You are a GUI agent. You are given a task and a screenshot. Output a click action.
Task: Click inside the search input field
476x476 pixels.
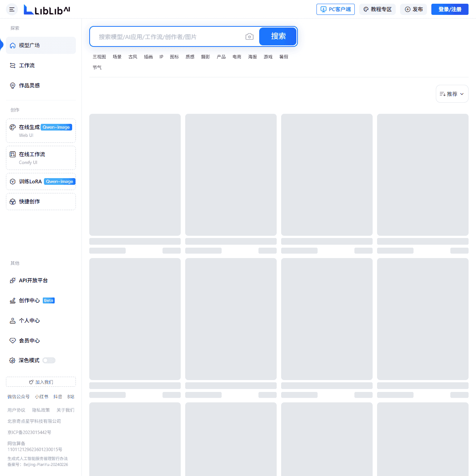(167, 36)
